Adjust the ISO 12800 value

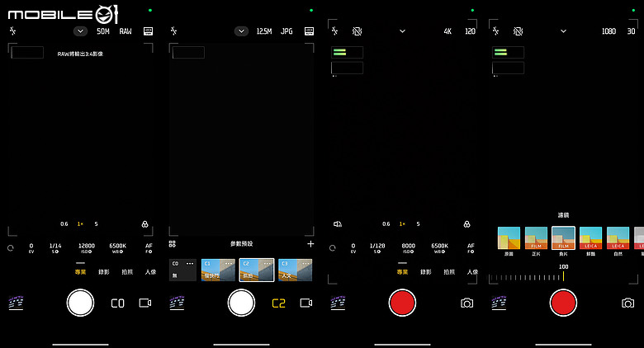[86, 248]
